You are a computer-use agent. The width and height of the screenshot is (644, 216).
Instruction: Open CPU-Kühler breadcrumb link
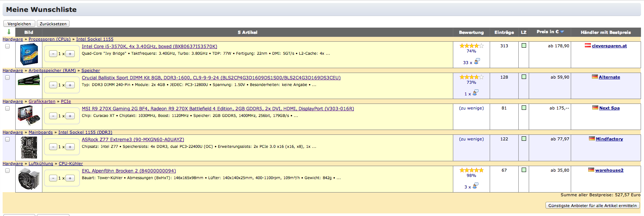71,163
